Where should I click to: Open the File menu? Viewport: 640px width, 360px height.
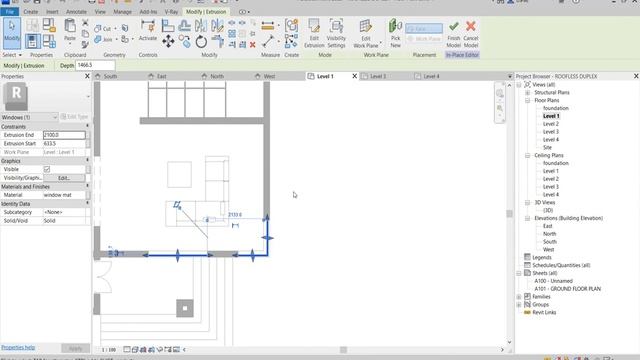(x=9, y=12)
